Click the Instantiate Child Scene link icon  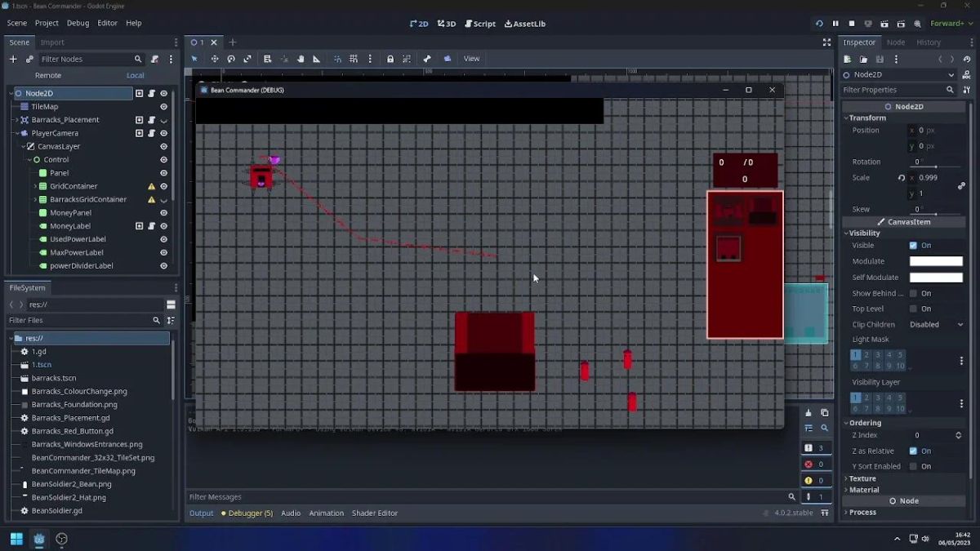[29, 59]
